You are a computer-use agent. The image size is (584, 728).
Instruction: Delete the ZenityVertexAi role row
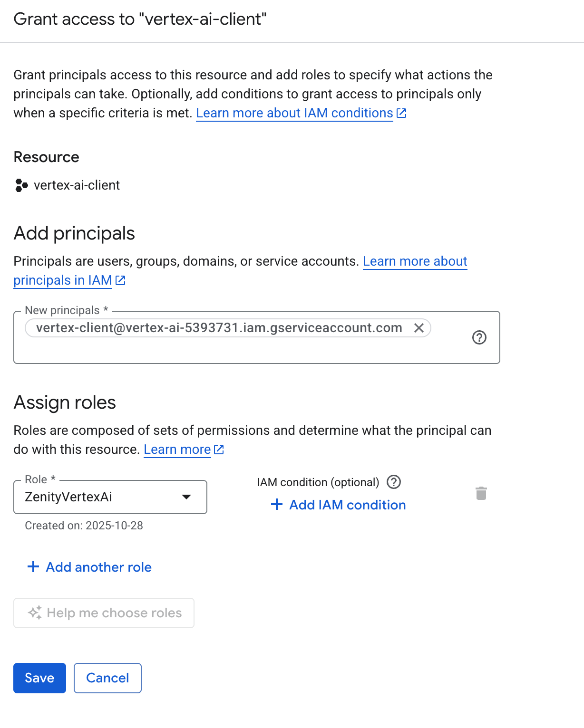click(x=481, y=493)
